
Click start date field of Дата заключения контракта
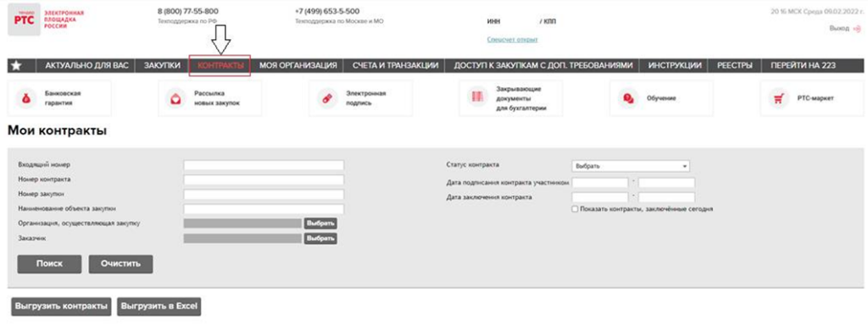point(600,197)
